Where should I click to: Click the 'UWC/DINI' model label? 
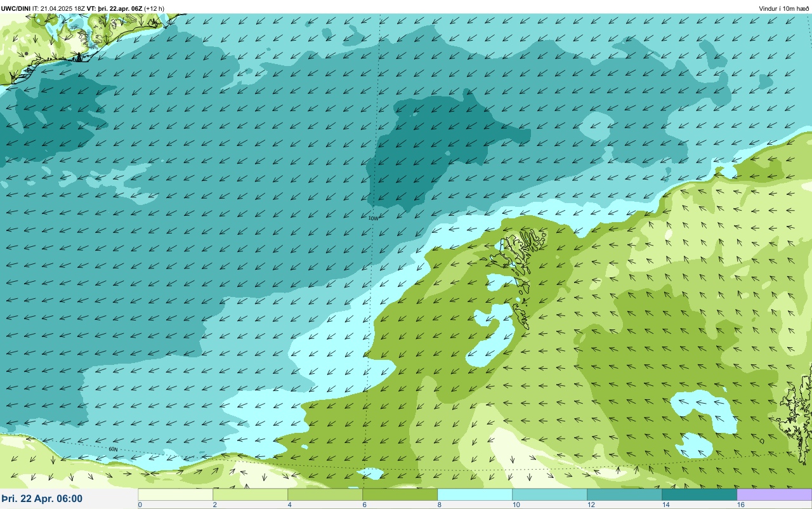tap(16, 8)
